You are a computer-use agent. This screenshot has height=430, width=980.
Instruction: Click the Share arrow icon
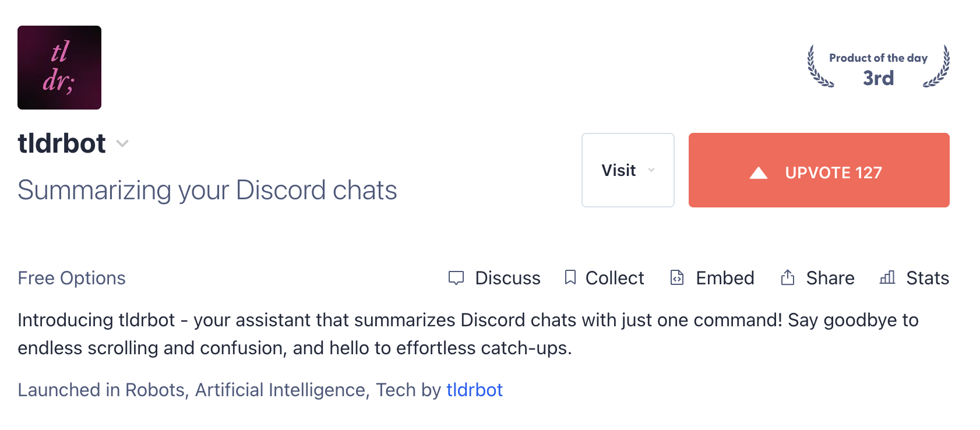tap(788, 277)
